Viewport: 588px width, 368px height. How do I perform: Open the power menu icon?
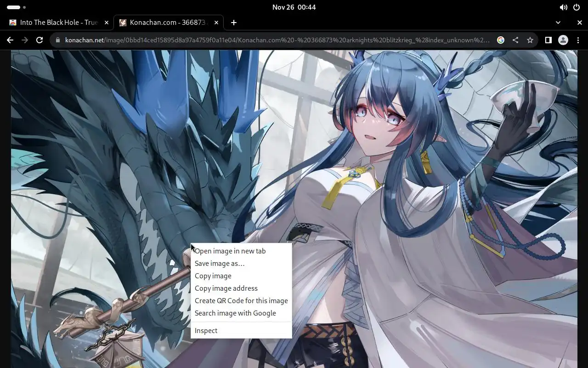click(577, 7)
